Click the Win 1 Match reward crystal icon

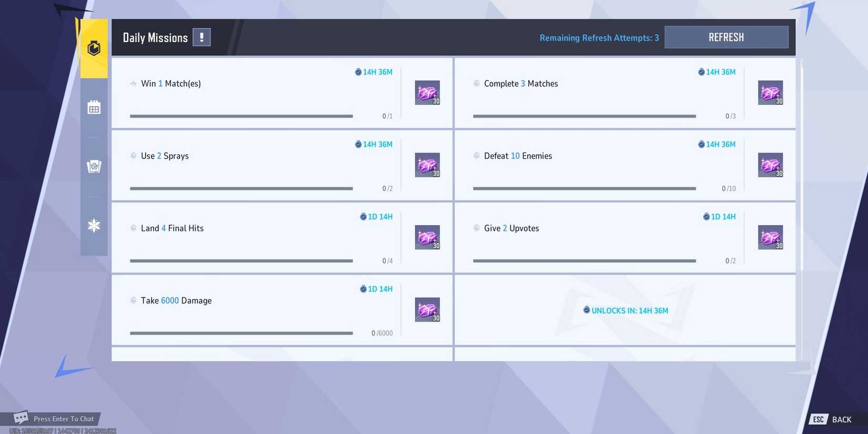pyautogui.click(x=427, y=93)
